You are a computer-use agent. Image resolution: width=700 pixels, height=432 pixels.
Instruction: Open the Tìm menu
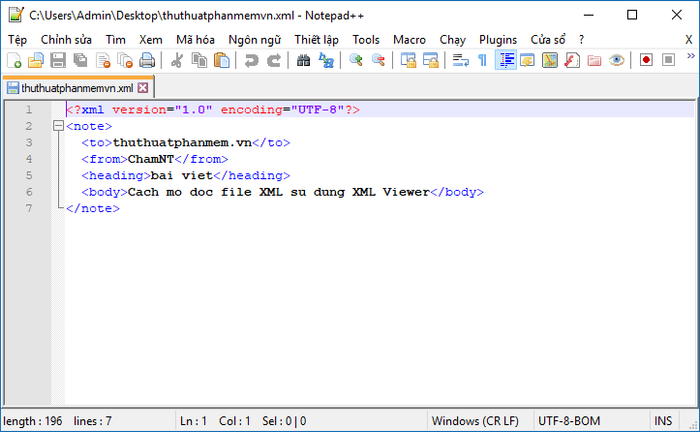point(115,40)
